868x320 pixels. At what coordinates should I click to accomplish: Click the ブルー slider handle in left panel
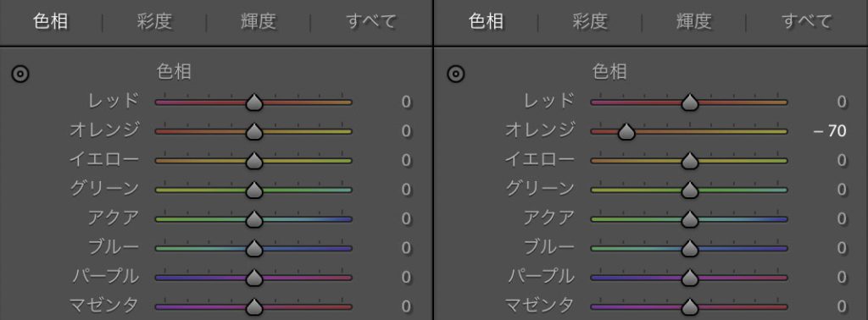coord(254,249)
